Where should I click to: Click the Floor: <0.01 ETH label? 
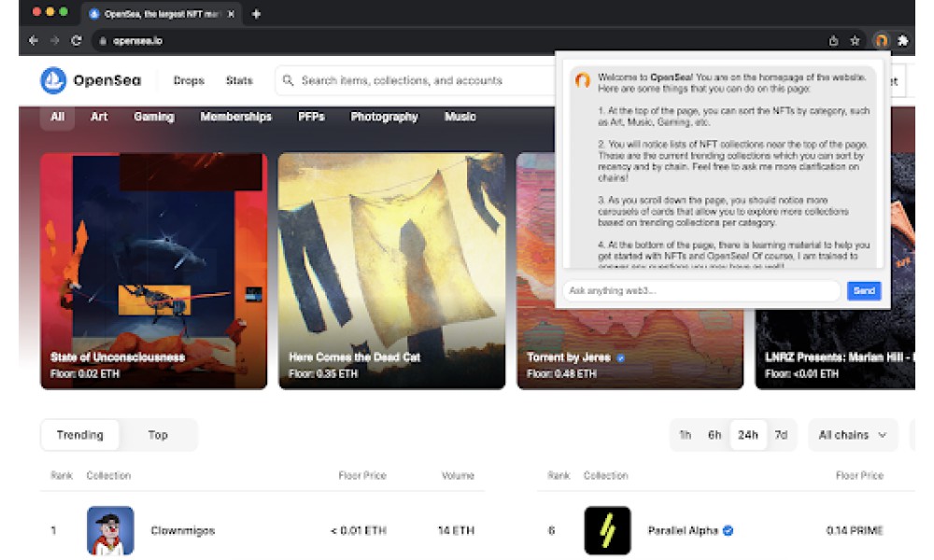tap(801, 373)
